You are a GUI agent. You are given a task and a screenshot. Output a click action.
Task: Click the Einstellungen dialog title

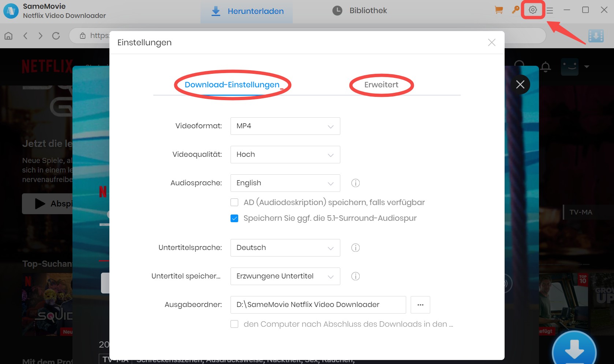[145, 42]
